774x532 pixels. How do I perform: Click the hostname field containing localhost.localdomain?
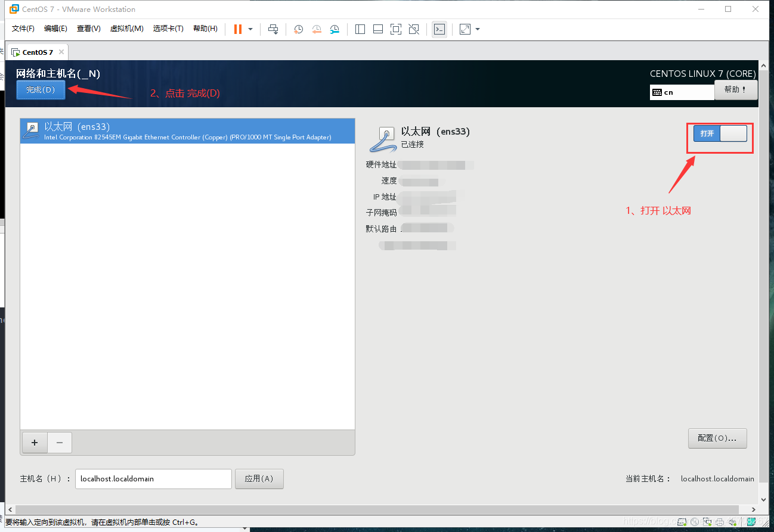click(x=153, y=478)
